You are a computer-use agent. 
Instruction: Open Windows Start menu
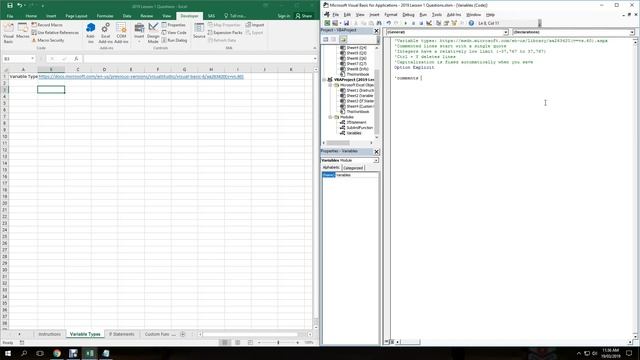(x=8, y=353)
